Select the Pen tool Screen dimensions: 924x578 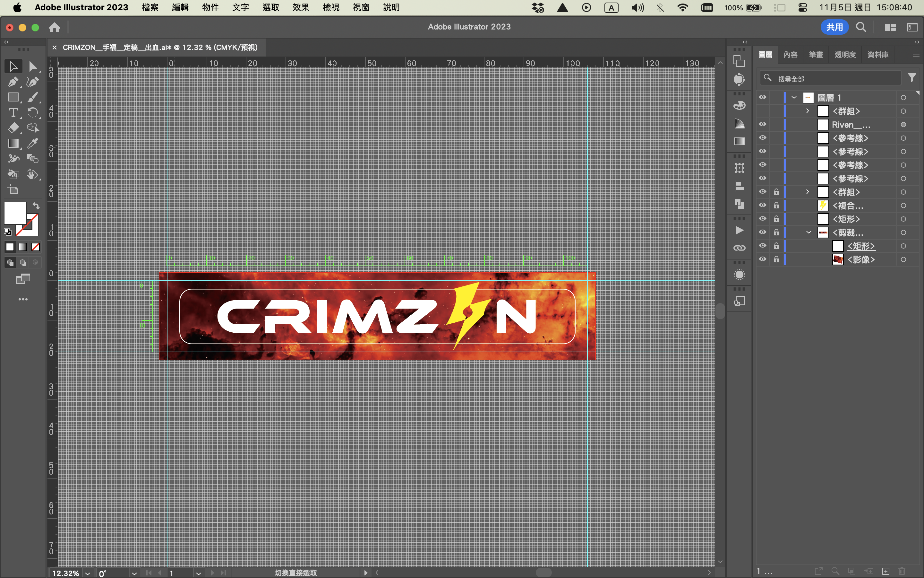[13, 82]
